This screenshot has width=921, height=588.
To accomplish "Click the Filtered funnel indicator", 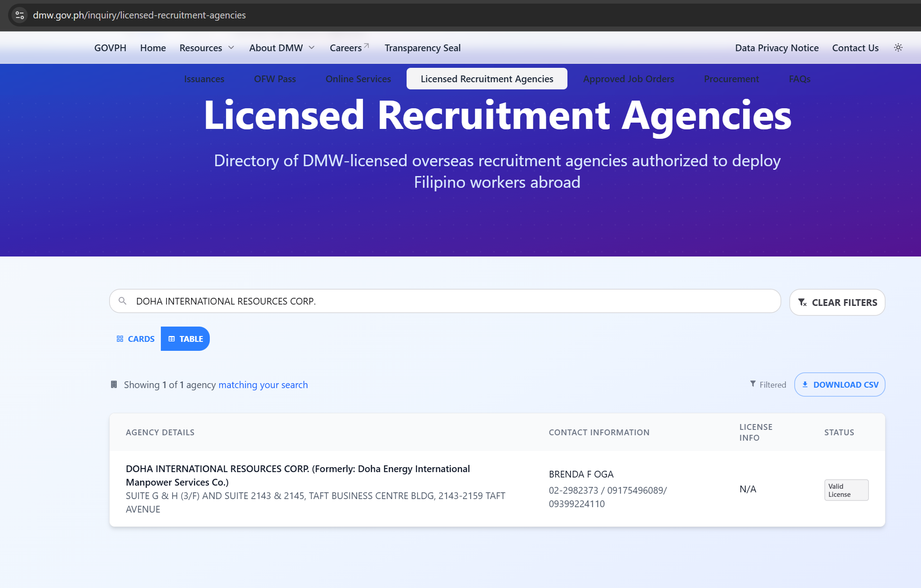I will coord(768,385).
